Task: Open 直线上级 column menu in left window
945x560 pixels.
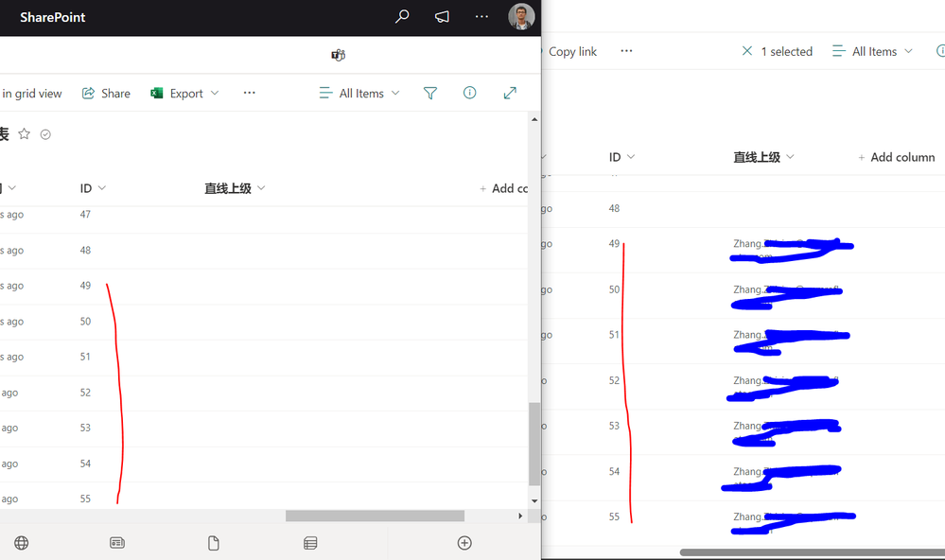Action: click(x=235, y=188)
